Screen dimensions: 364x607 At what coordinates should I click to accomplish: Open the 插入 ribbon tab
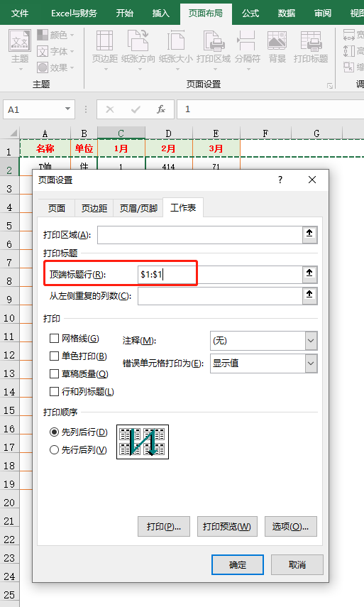[x=161, y=13]
